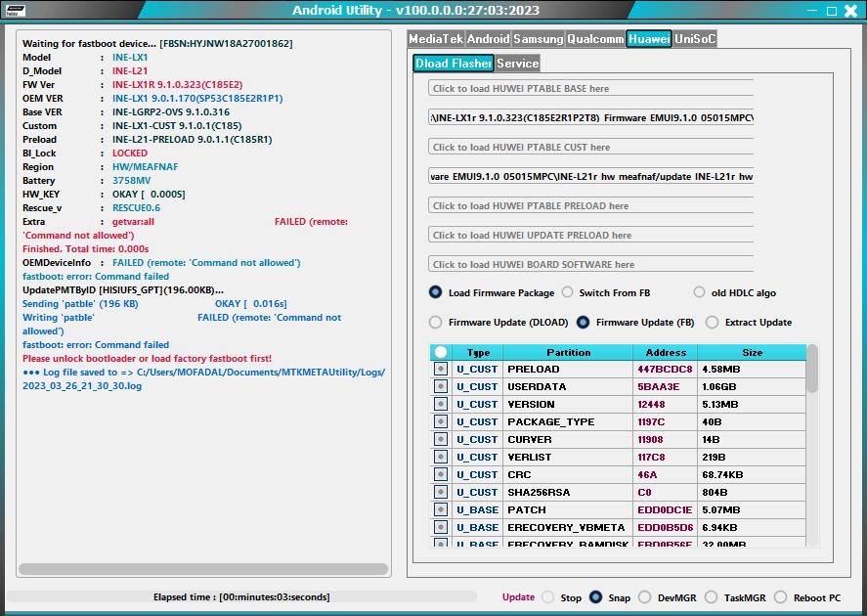Toggle select-all checkbox in partition table header
The width and height of the screenshot is (867, 616).
[x=441, y=352]
